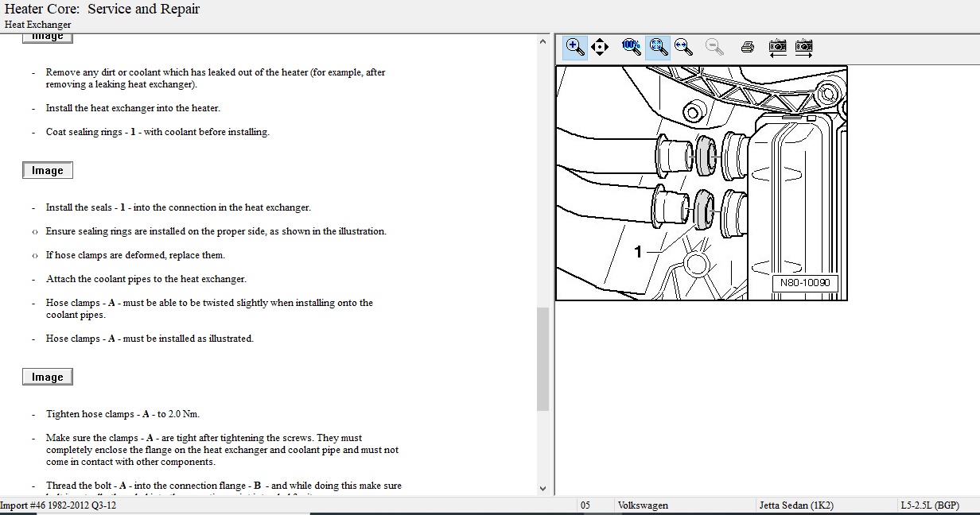Select the zoom in magnifier tool
980x515 pixels.
click(x=574, y=47)
